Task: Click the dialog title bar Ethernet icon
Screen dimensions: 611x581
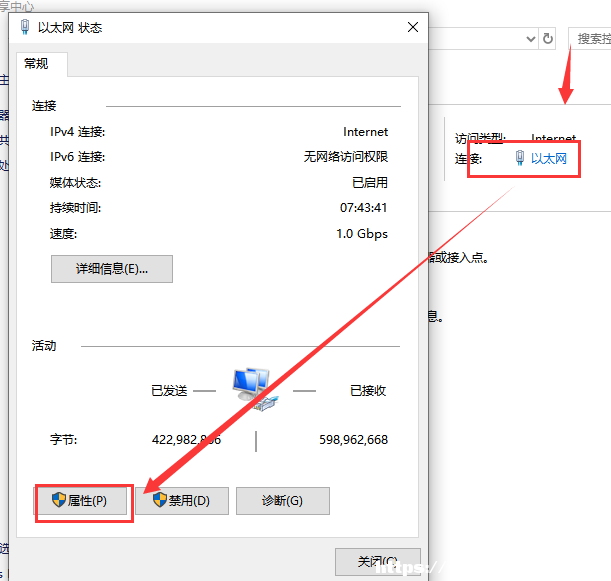Action: point(25,27)
